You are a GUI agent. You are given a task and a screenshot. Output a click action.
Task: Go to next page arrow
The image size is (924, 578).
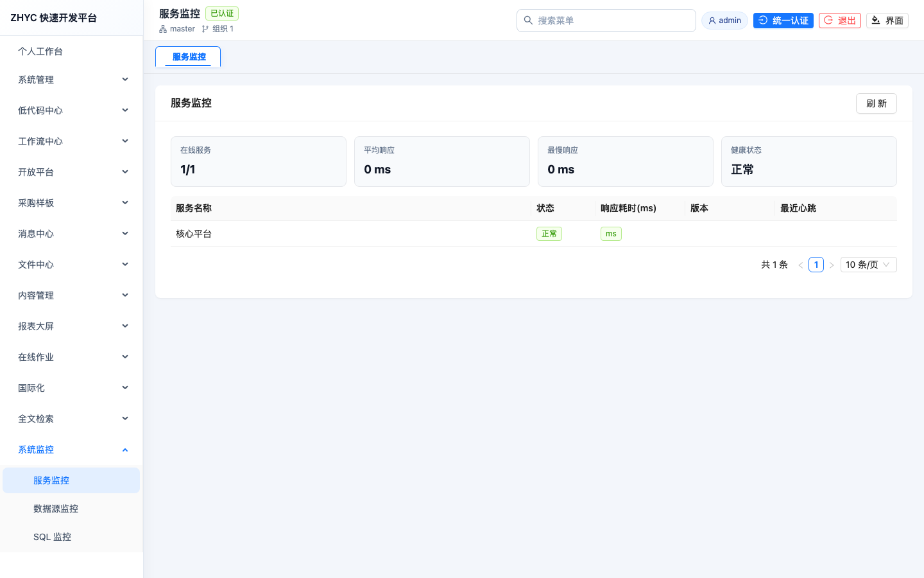832,265
